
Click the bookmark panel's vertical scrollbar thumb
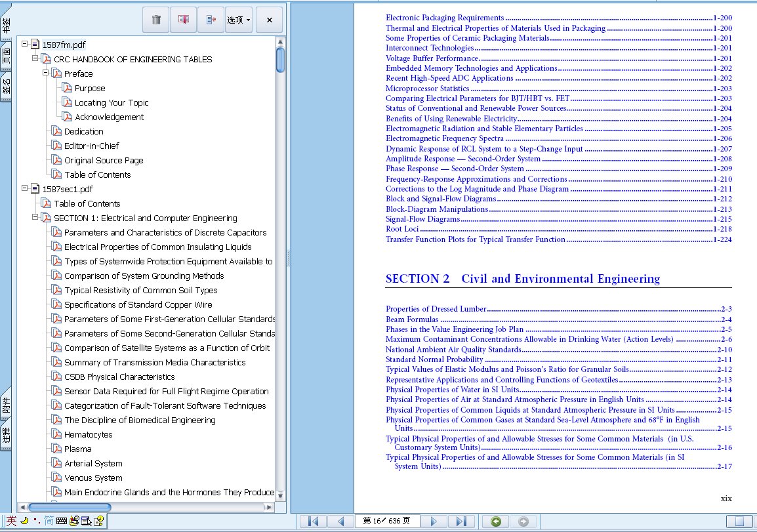click(x=280, y=60)
